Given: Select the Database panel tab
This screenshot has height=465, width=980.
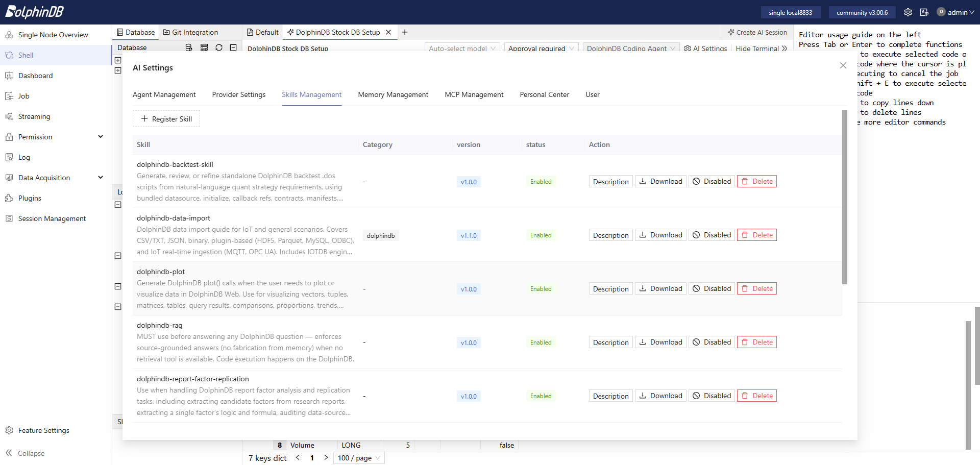Looking at the screenshot, I should pos(136,32).
